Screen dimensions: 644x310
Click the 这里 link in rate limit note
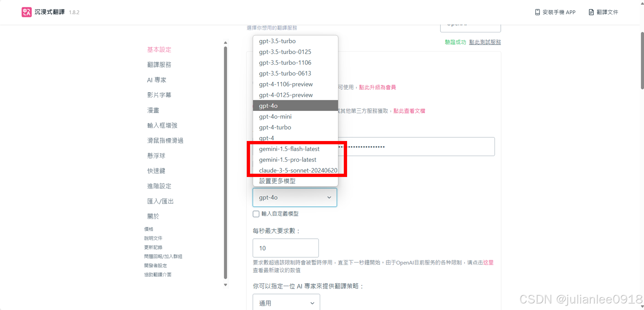(x=488, y=262)
